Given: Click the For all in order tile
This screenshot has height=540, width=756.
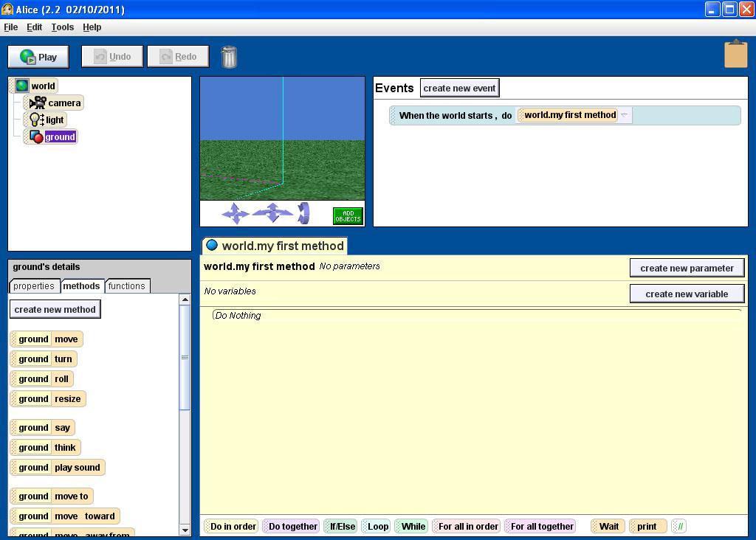Looking at the screenshot, I should pos(467,527).
